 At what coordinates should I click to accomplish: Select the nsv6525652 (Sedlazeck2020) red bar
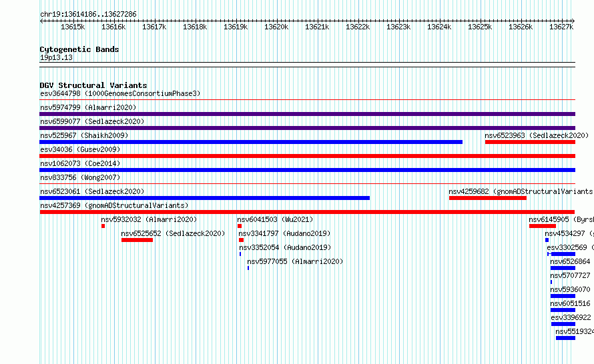click(137, 240)
